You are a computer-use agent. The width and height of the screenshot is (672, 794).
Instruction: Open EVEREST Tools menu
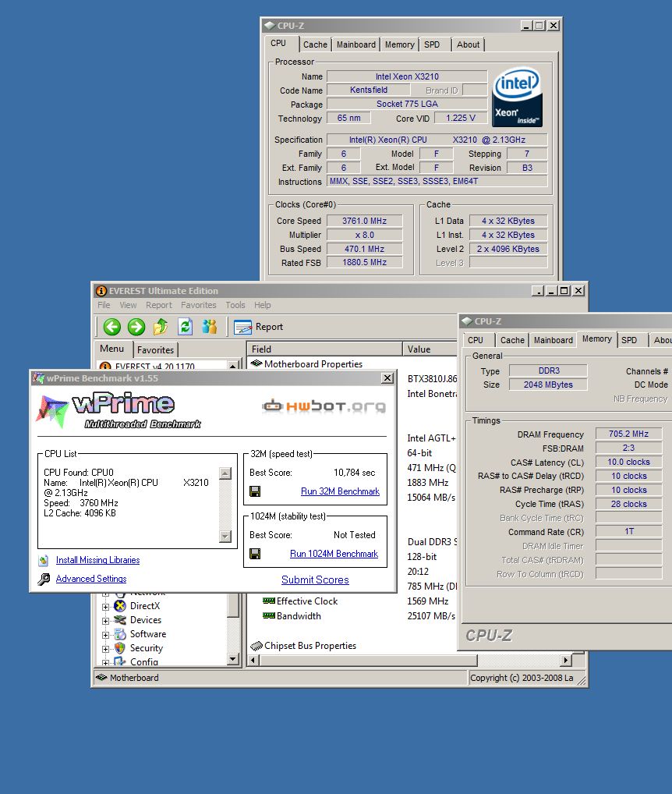pyautogui.click(x=235, y=305)
